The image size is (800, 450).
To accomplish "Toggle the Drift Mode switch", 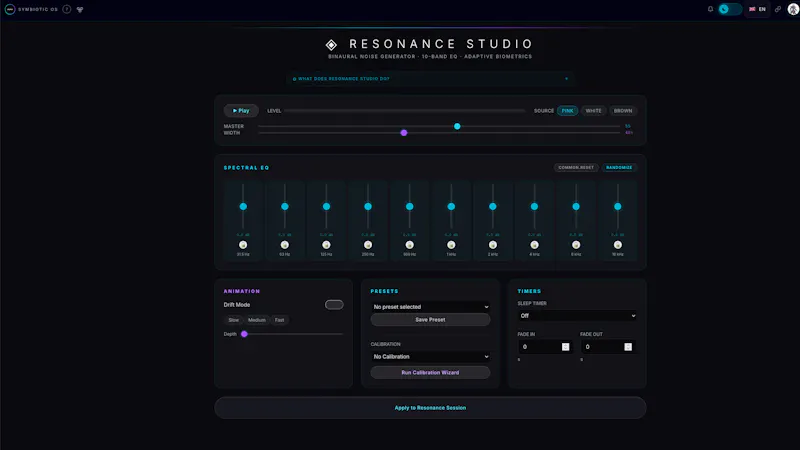I will (x=334, y=305).
